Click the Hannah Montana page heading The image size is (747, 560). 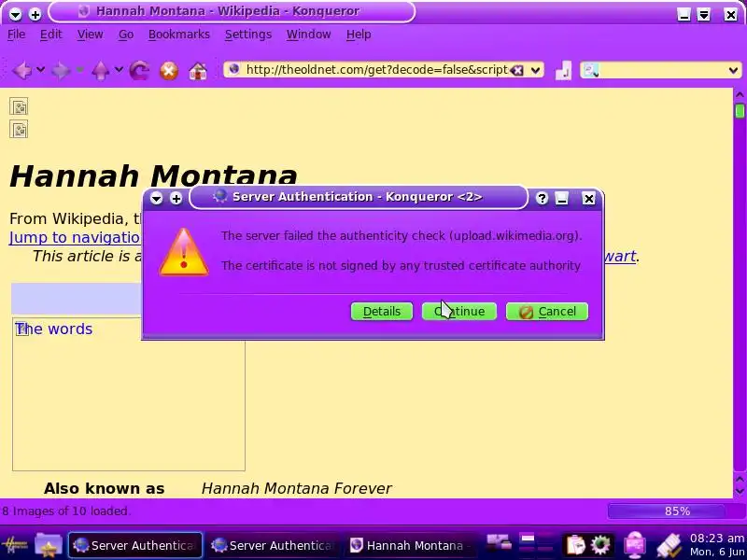coord(153,175)
